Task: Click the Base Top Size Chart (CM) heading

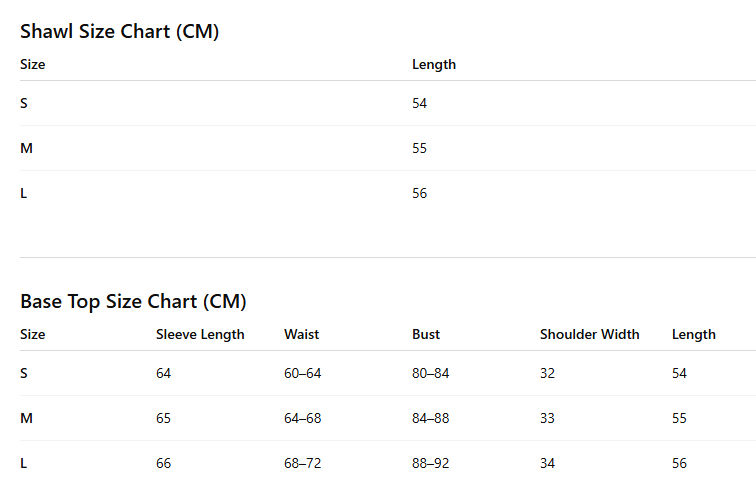Action: [x=133, y=302]
